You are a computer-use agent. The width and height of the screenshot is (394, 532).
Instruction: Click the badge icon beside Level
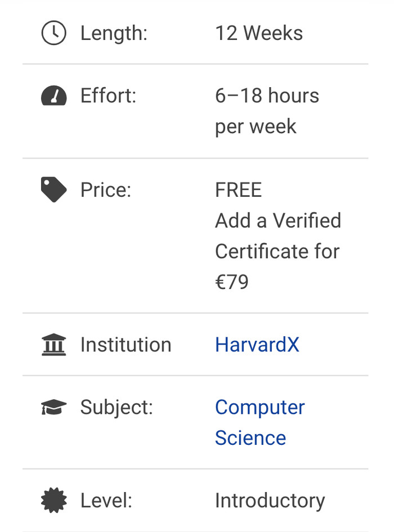[54, 500]
